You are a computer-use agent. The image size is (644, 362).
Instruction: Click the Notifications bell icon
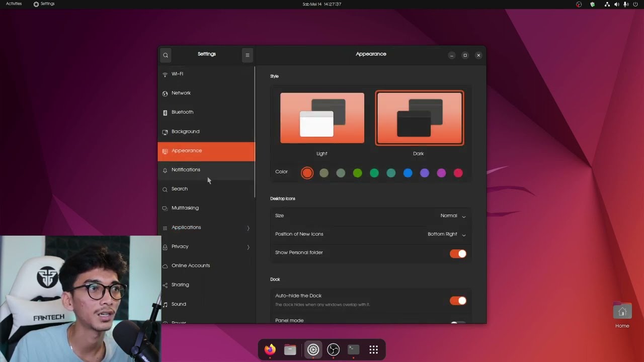pos(165,170)
